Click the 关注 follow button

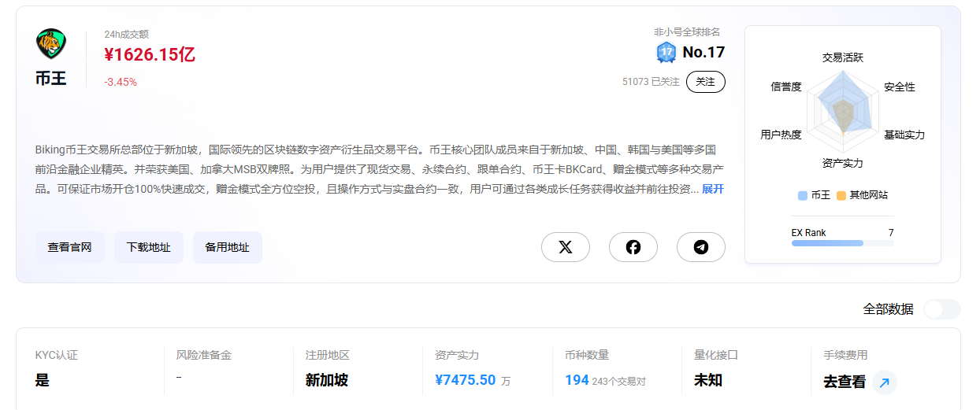pos(706,82)
